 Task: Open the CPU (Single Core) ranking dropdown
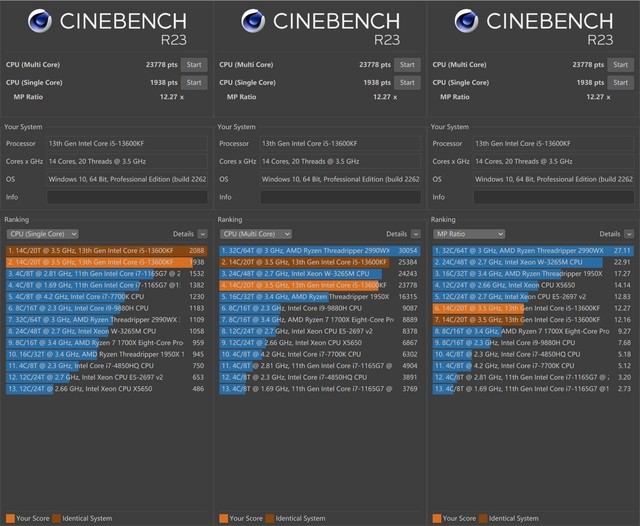coord(42,234)
